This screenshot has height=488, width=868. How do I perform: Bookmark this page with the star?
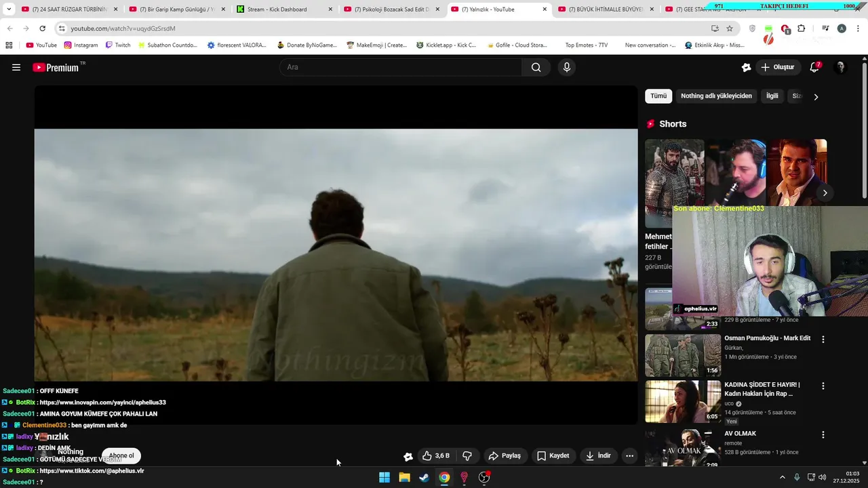click(730, 28)
